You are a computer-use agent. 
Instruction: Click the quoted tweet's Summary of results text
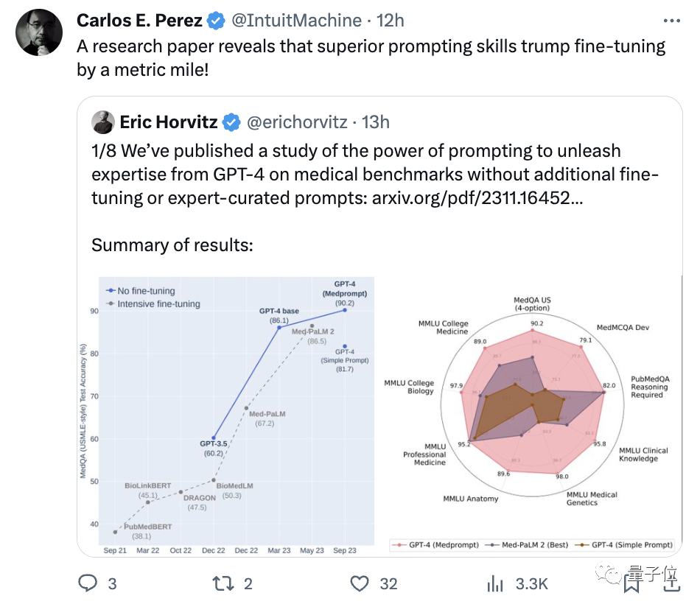click(x=172, y=245)
